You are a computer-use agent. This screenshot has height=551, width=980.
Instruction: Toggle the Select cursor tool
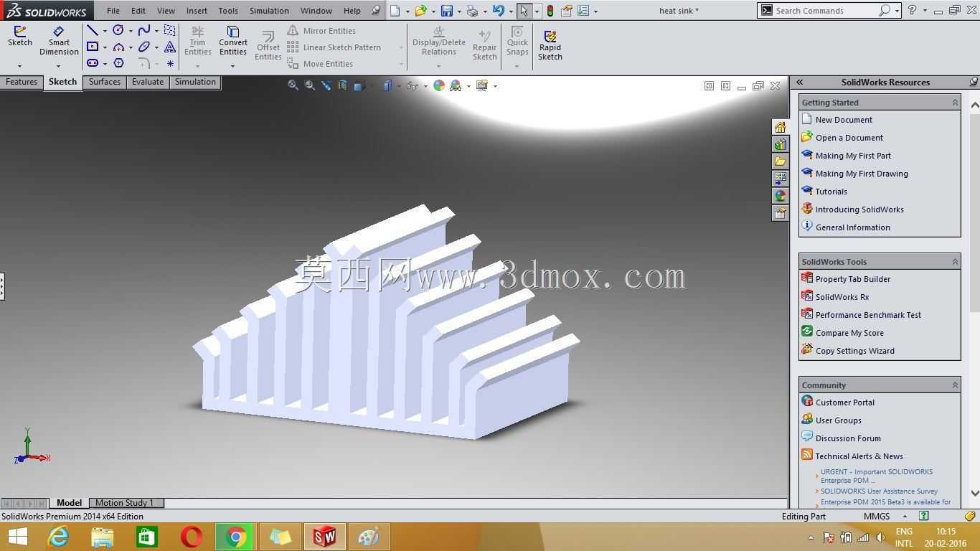524,11
